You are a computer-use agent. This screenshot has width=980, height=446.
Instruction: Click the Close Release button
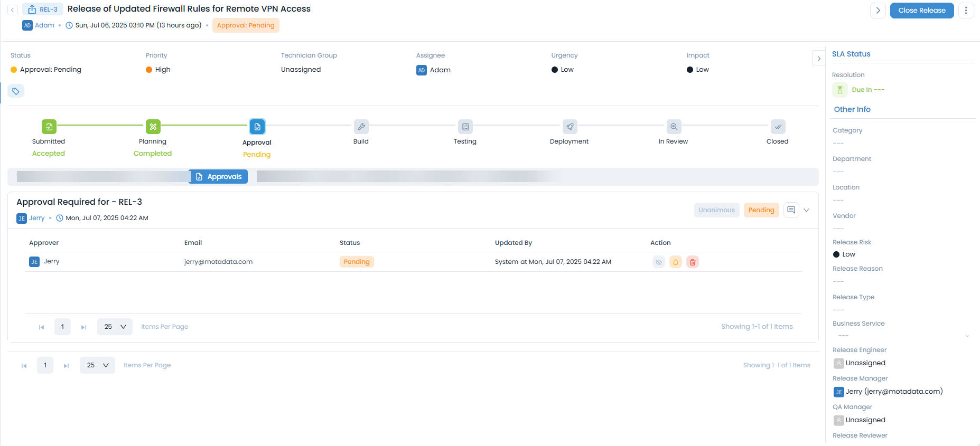[x=921, y=11]
